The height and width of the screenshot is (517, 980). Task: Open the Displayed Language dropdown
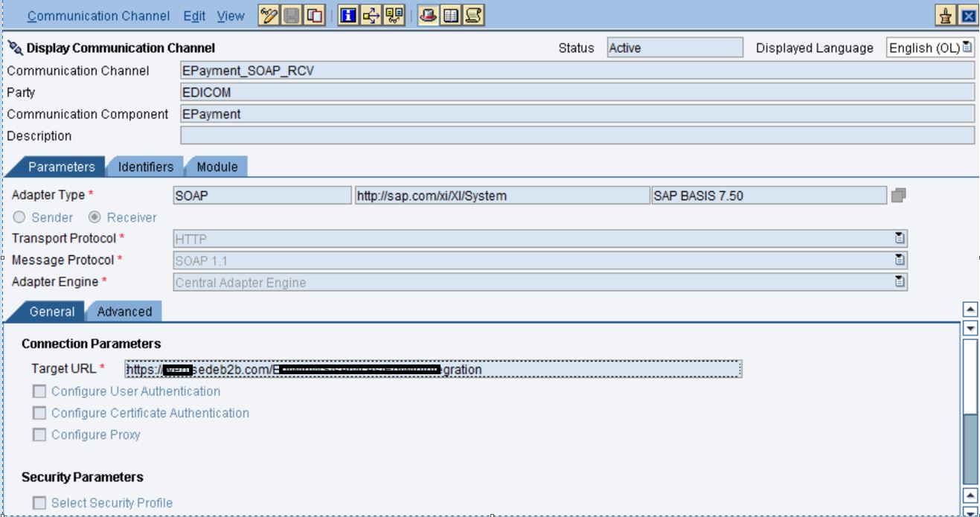(x=967, y=48)
